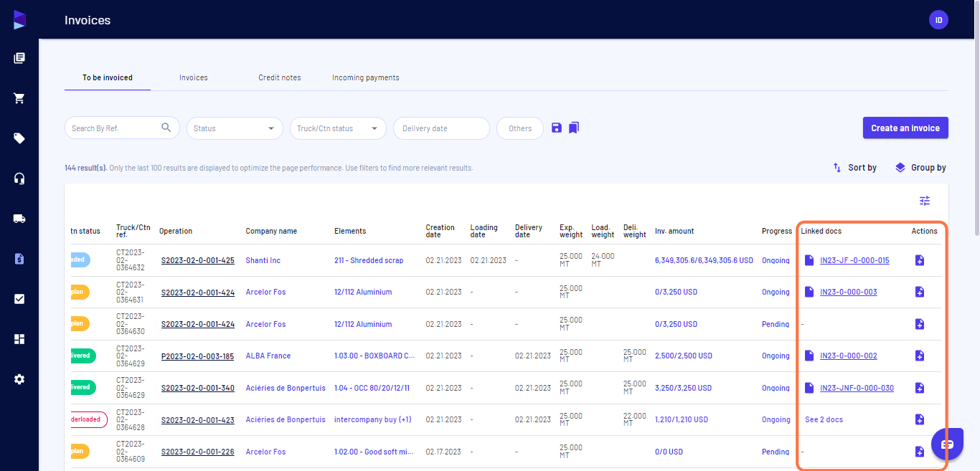Viewport: 980px width, 471px height.
Task: Open operation S2023-02-0-001-425
Action: [197, 260]
